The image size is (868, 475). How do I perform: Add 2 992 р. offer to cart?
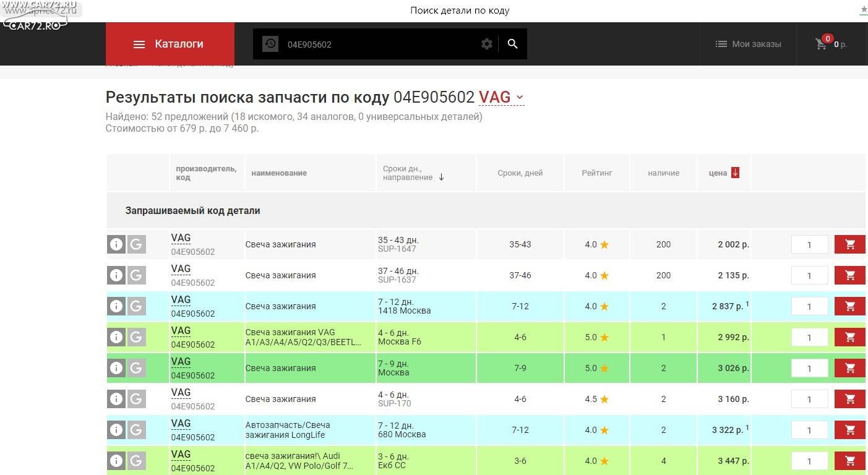tap(850, 337)
